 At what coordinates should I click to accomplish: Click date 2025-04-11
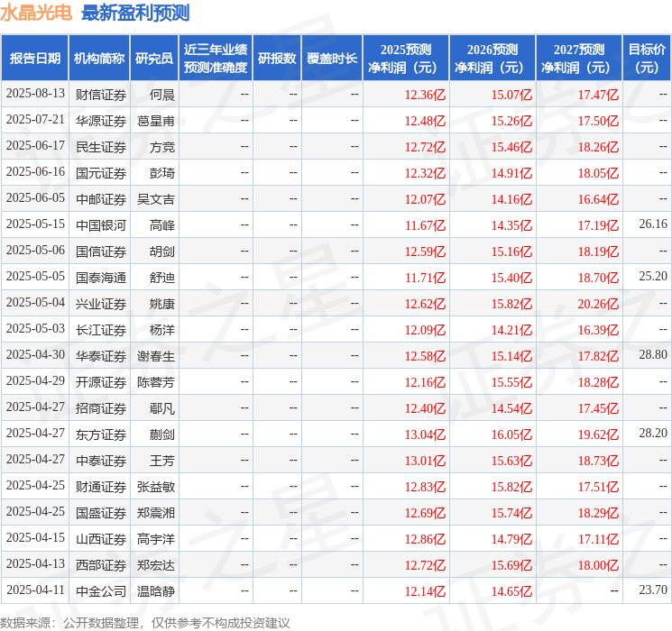(x=35, y=590)
